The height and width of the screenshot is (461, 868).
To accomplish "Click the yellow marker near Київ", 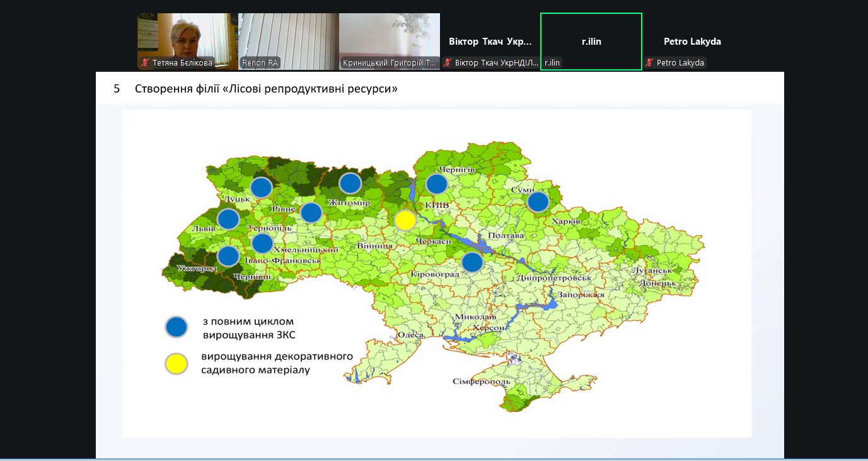I will (405, 220).
